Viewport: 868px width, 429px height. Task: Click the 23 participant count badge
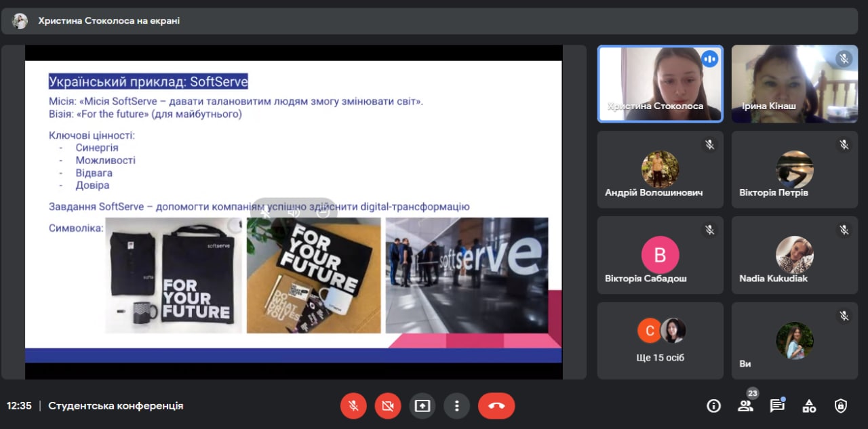click(x=752, y=394)
